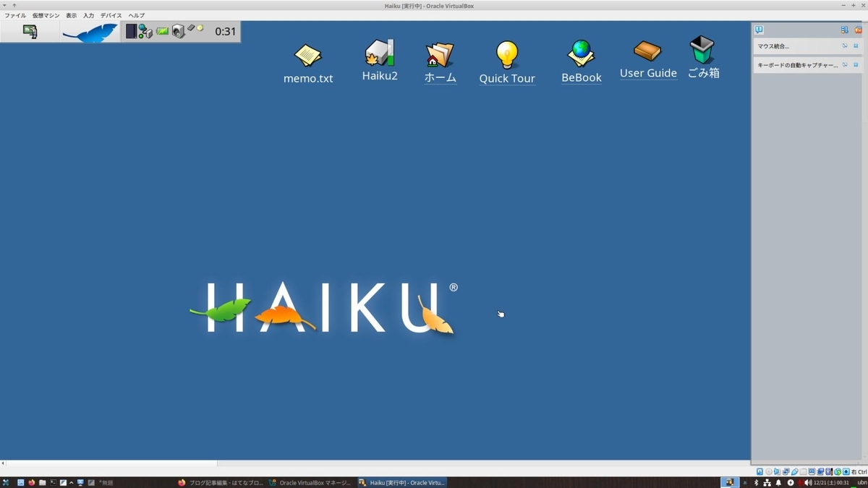Click details icon on キーボードの自動キャプチャー notification
Image resolution: width=868 pixels, height=488 pixels.
[x=845, y=64]
